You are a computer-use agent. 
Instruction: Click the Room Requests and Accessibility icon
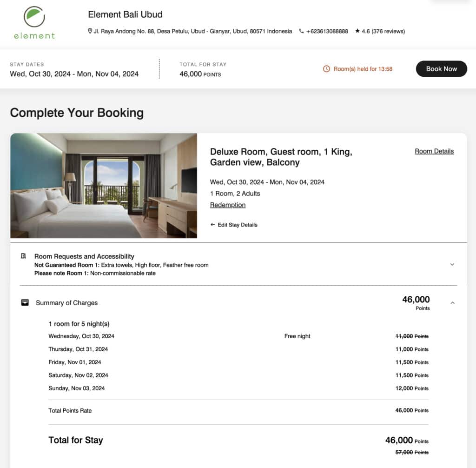coord(24,256)
